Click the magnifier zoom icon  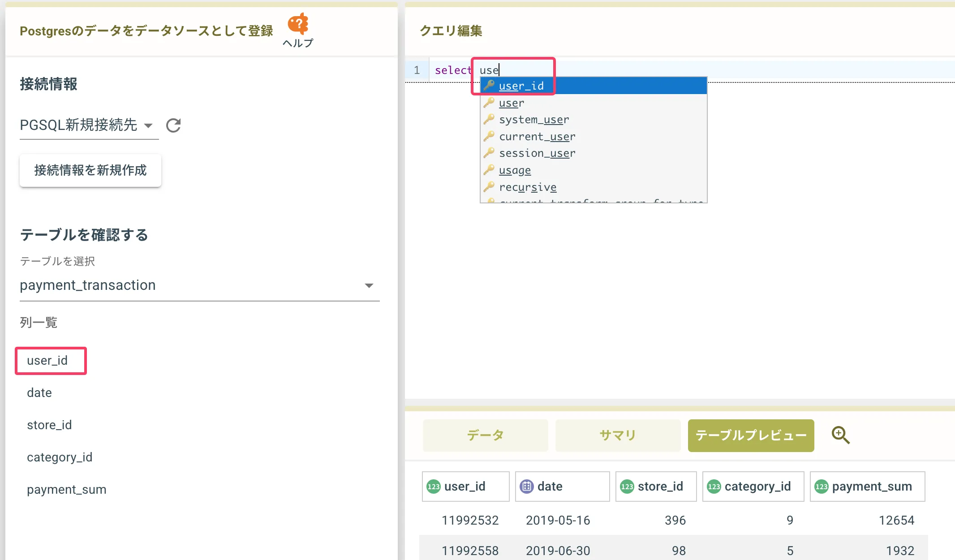(x=840, y=435)
